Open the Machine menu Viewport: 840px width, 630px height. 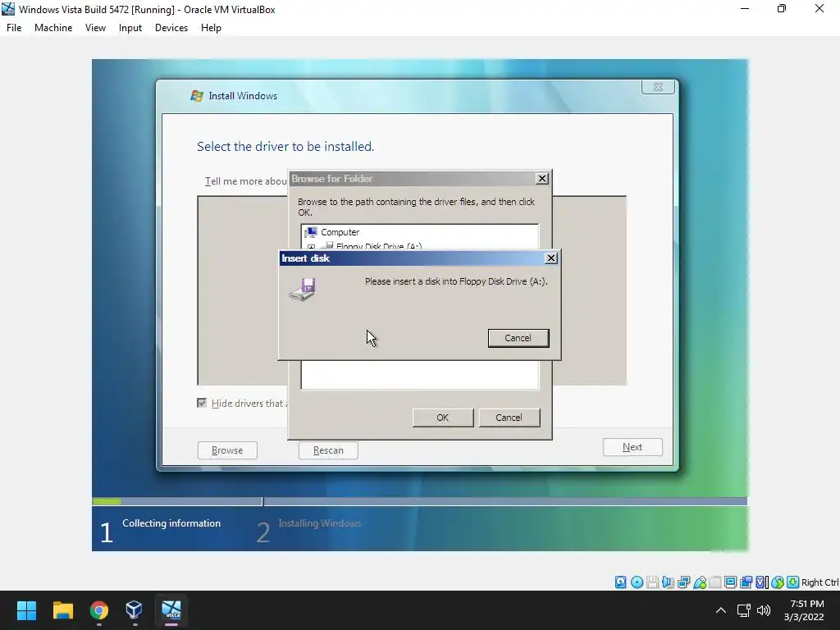coord(53,28)
